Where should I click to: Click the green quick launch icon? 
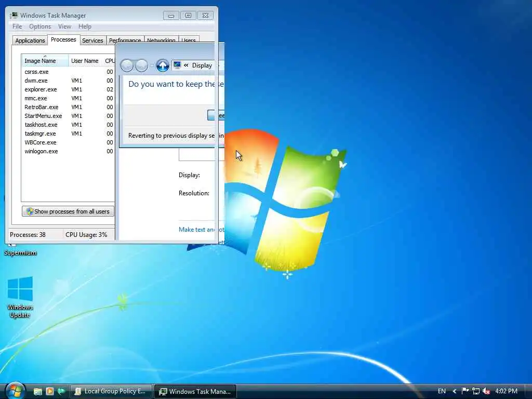tap(61, 392)
